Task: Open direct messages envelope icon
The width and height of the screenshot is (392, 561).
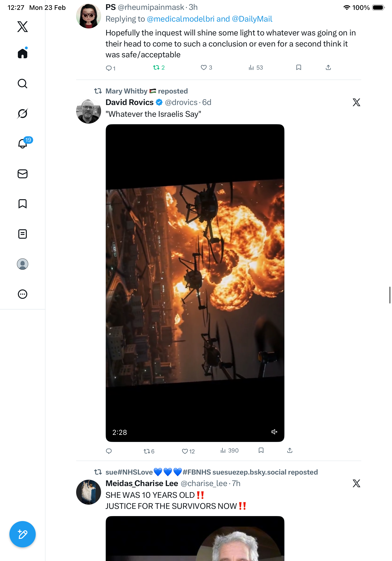Action: coord(23,174)
